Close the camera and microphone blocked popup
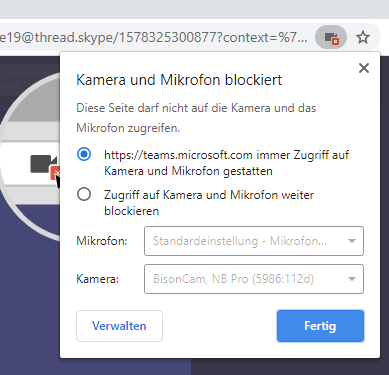This screenshot has width=389, height=375. coord(364,68)
